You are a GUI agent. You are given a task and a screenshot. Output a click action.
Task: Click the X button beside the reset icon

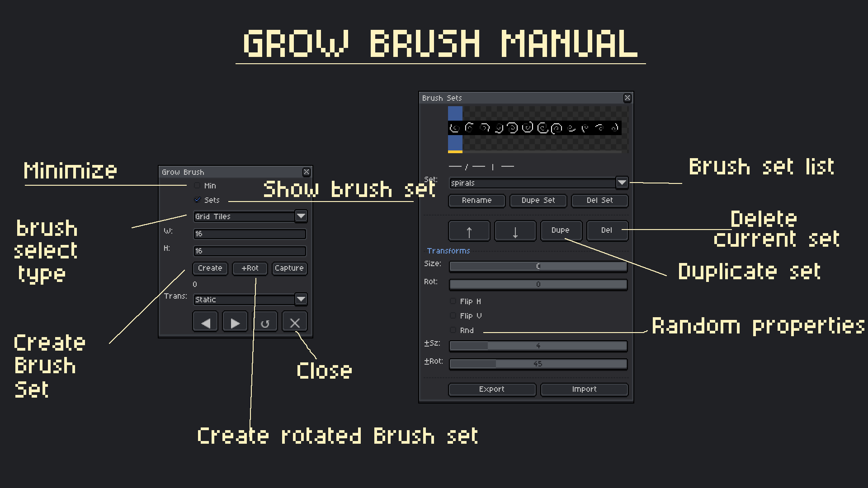click(x=295, y=323)
